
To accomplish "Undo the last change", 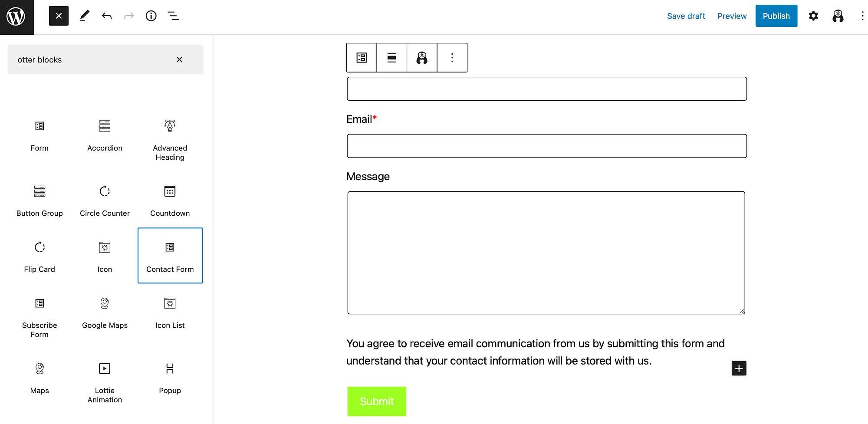I will [107, 16].
